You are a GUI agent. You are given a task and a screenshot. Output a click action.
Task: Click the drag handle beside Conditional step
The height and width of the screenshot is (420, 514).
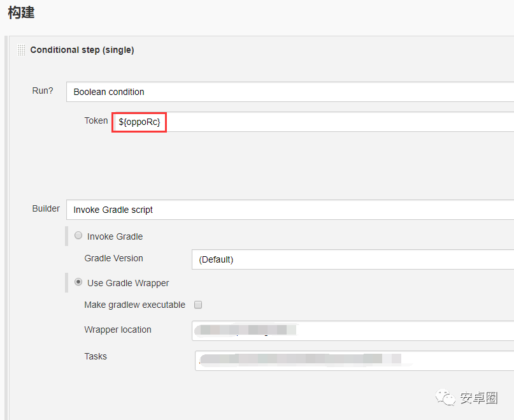[21, 50]
